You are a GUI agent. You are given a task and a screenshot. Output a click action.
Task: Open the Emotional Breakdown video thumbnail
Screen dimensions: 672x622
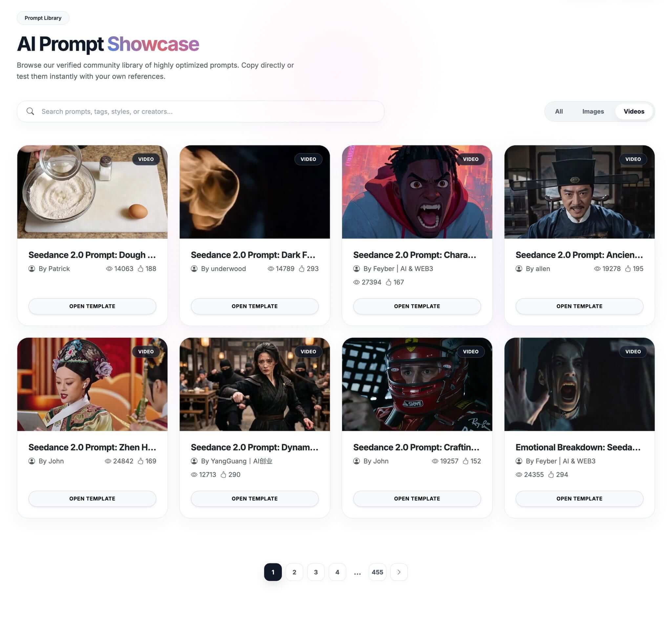579,384
